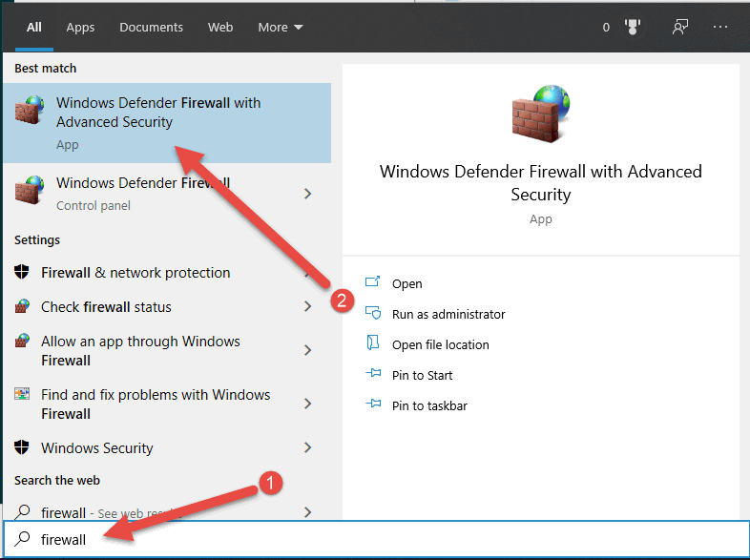The width and height of the screenshot is (750, 560).
Task: Click the search box containing firewall
Action: (x=376, y=539)
